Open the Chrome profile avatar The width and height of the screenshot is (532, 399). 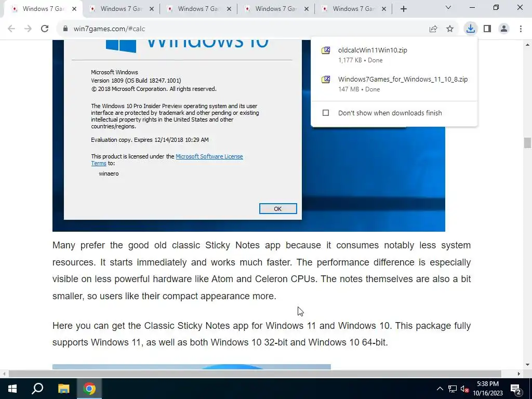click(x=504, y=29)
